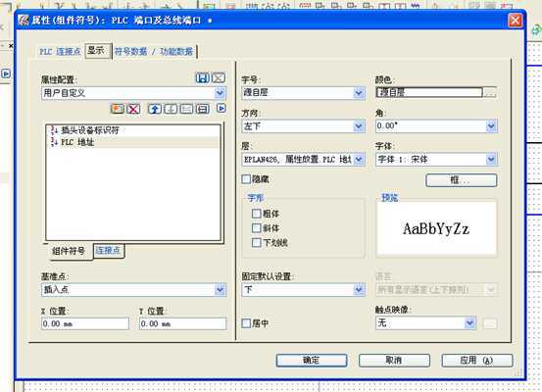Image resolution: width=542 pixels, height=392 pixels.
Task: Click the 确定 button
Action: (312, 361)
